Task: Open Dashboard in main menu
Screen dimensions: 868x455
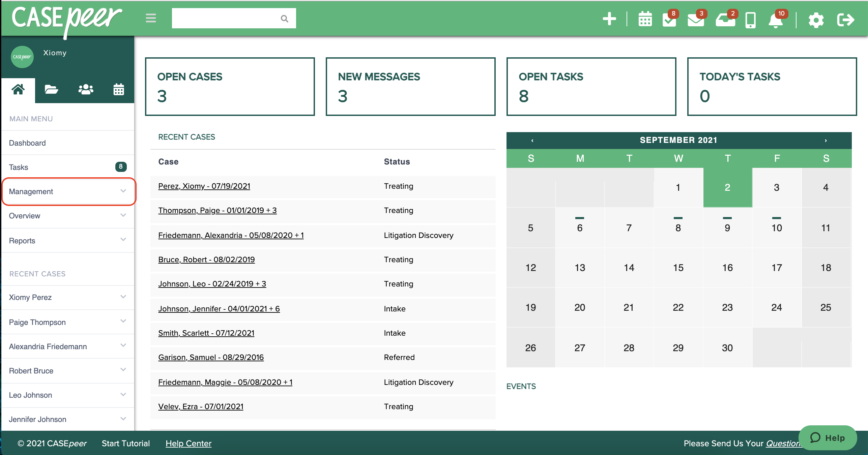Action: (x=68, y=143)
